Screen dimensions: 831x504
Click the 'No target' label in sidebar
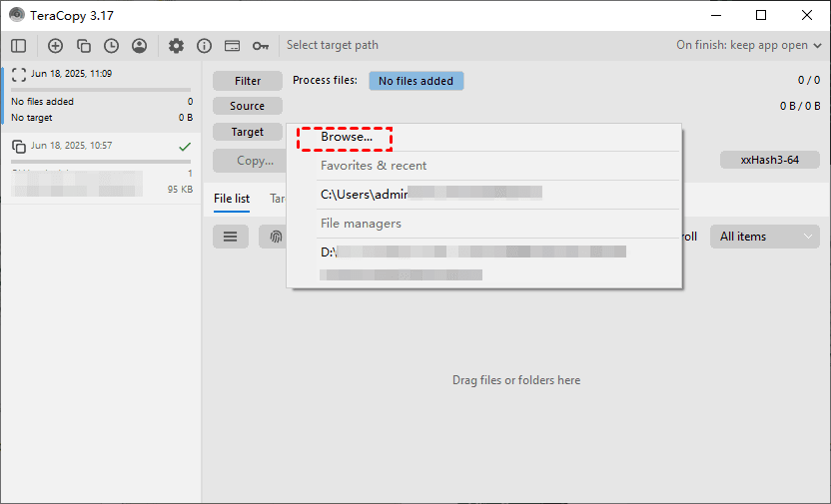pyautogui.click(x=32, y=118)
